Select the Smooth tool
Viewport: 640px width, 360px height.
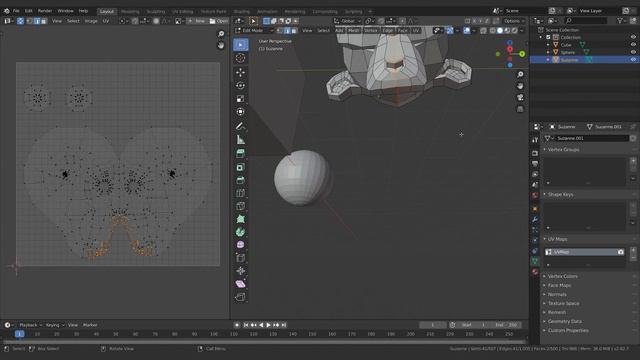(240, 245)
